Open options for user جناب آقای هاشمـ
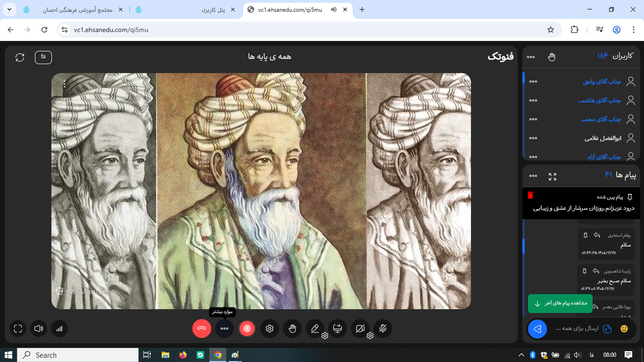 click(x=533, y=100)
